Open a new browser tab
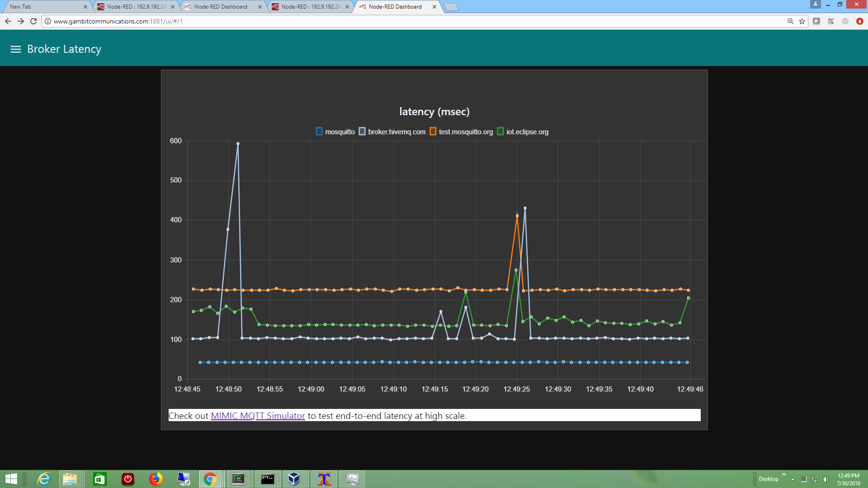 click(x=451, y=7)
